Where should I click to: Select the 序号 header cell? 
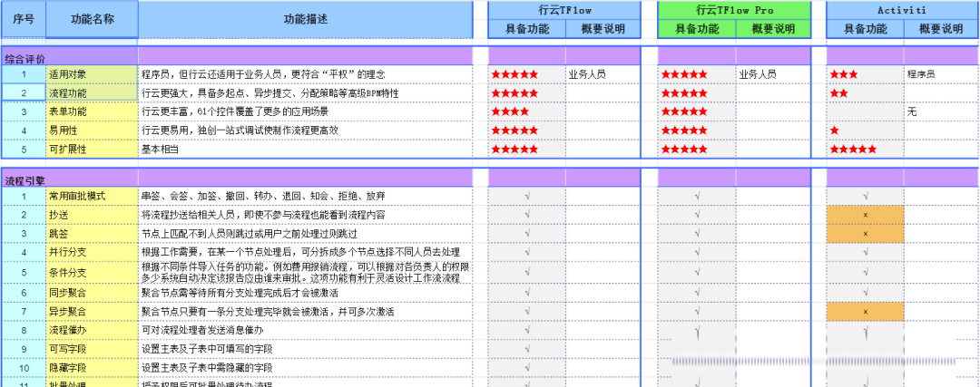(x=23, y=19)
